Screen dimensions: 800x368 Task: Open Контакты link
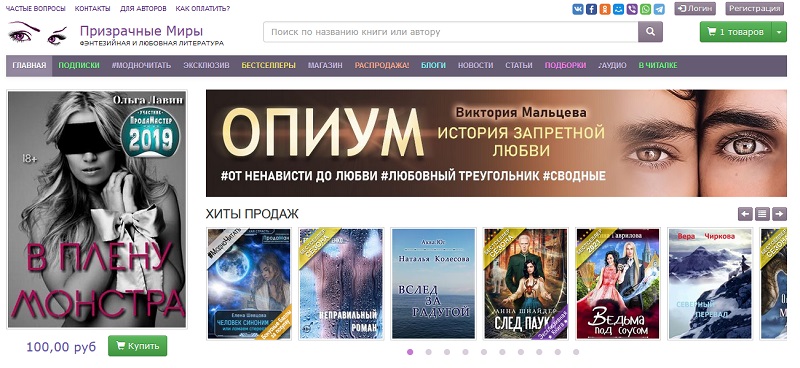click(92, 9)
